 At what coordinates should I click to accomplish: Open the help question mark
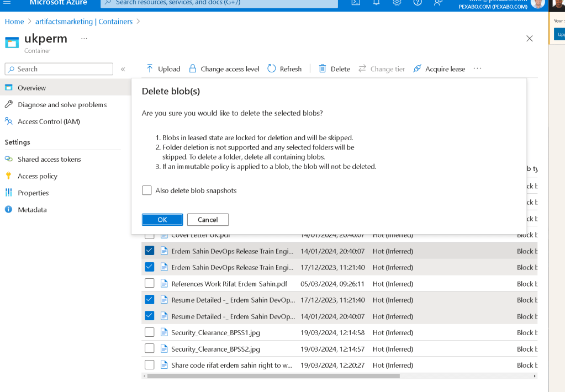(x=418, y=2)
